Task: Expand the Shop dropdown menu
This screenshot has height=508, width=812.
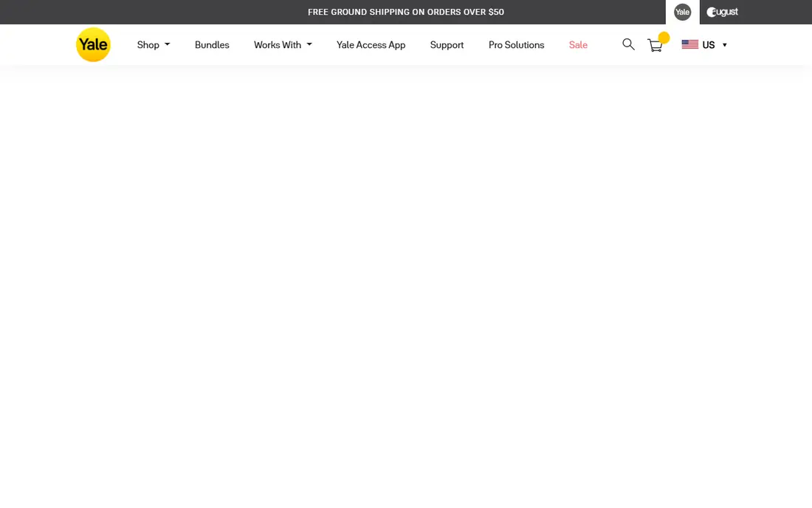Action: (x=154, y=45)
